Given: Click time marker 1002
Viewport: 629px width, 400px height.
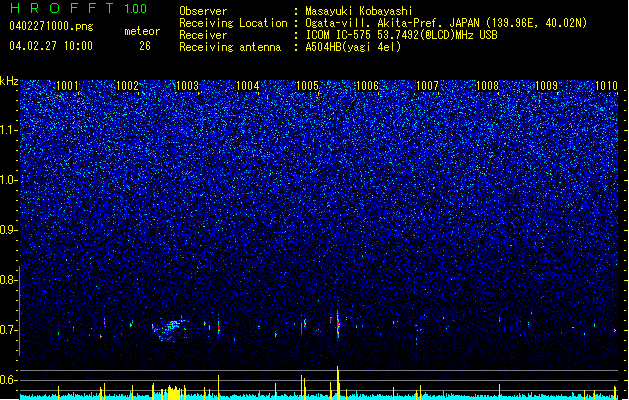Looking at the screenshot, I should [127, 86].
